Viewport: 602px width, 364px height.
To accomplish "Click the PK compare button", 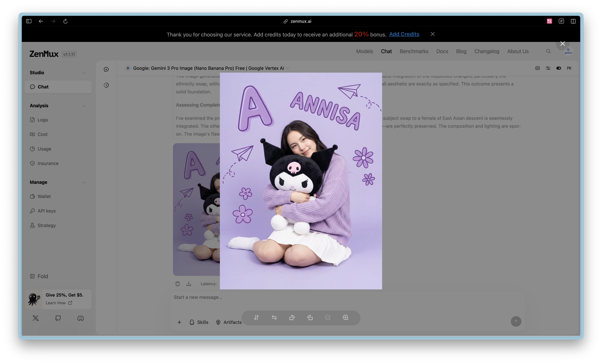I will [x=569, y=68].
